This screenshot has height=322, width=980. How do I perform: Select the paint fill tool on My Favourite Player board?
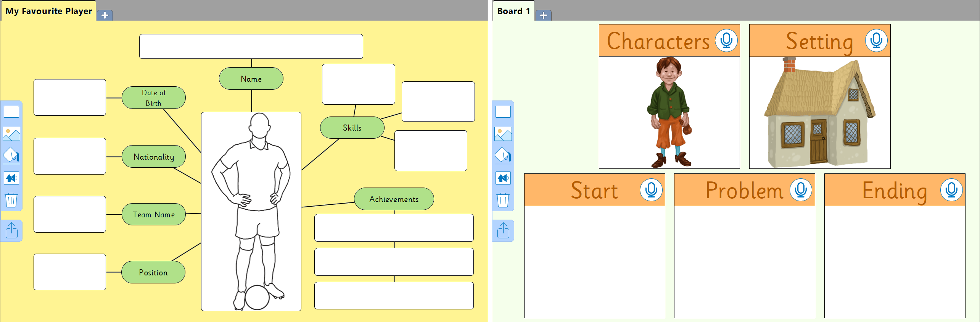(11, 155)
